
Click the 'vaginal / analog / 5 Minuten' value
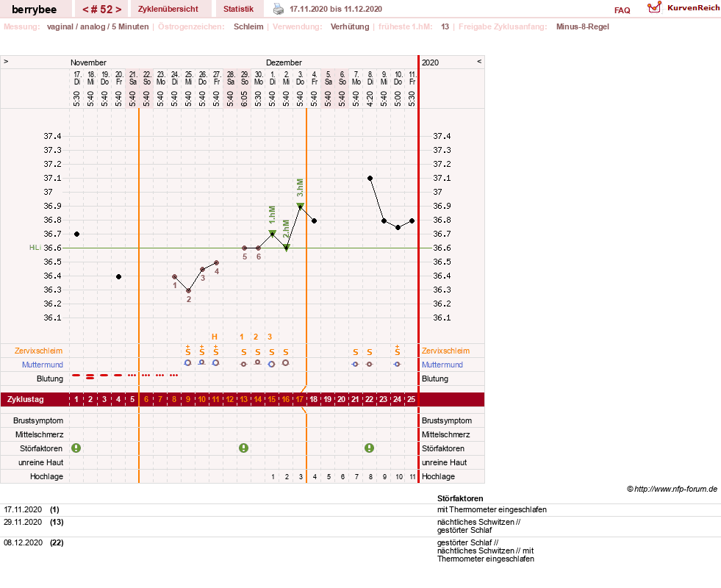pyautogui.click(x=98, y=26)
